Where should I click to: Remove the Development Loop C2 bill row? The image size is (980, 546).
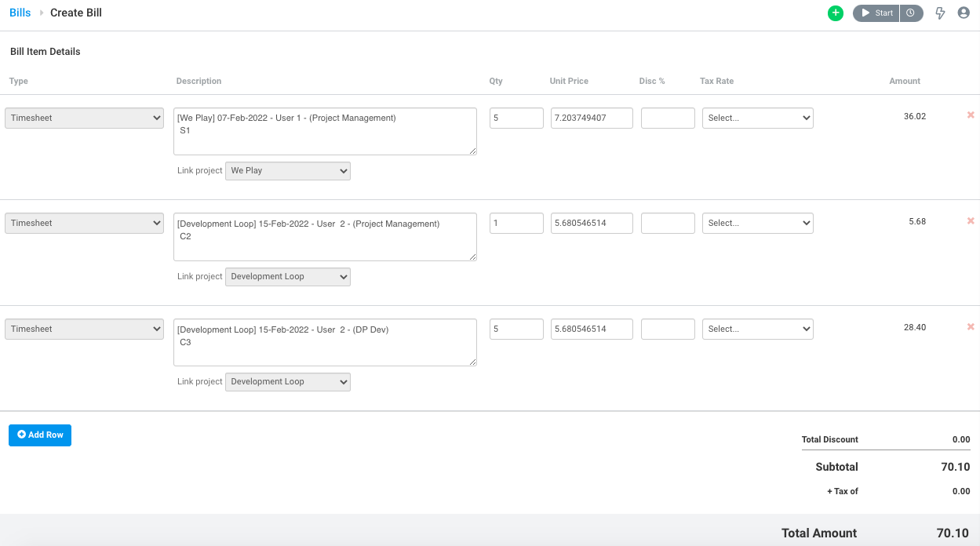click(x=971, y=221)
